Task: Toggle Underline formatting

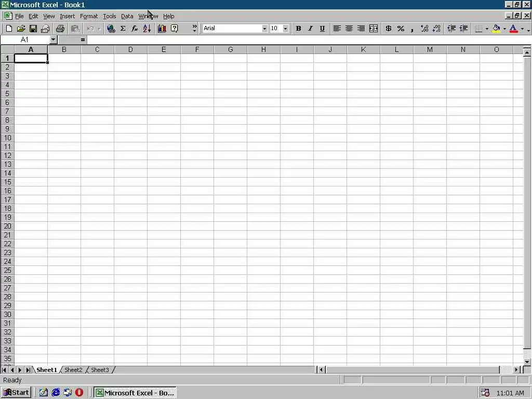Action: pyautogui.click(x=322, y=29)
